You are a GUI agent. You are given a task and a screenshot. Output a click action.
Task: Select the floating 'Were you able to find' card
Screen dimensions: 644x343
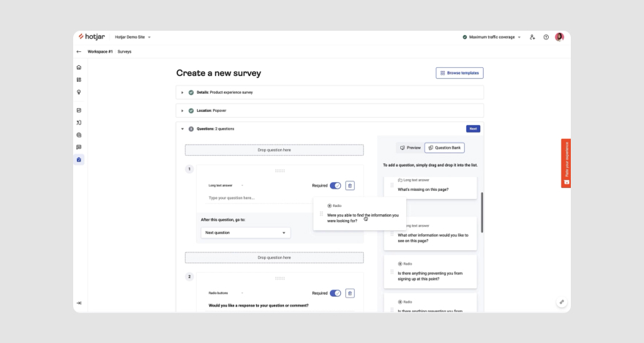click(360, 214)
